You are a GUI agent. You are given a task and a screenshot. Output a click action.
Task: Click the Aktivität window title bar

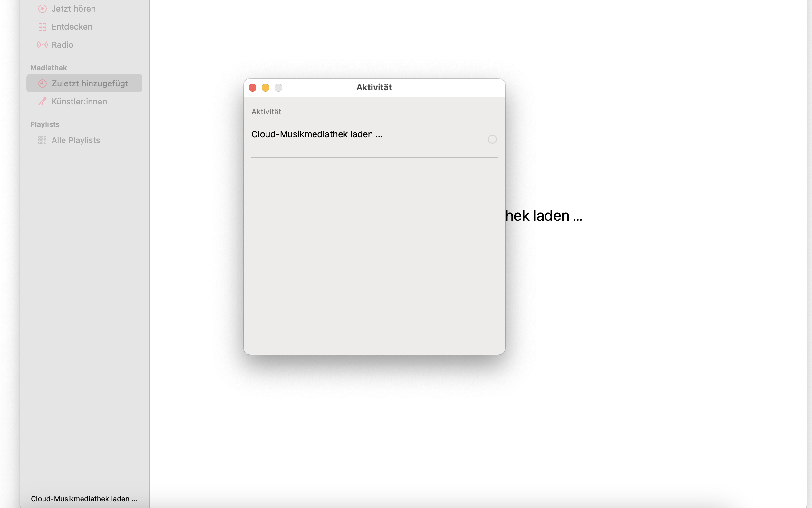(374, 87)
